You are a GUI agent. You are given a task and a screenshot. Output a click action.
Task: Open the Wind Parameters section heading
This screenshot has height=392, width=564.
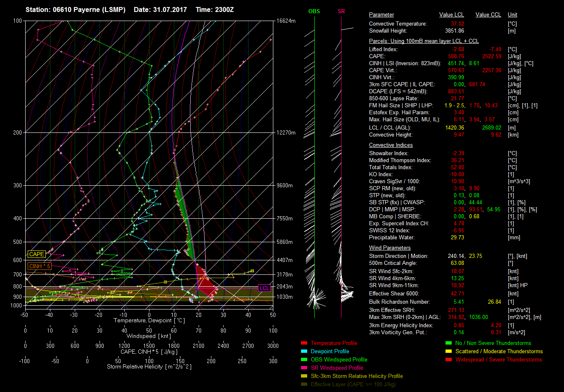(390, 248)
